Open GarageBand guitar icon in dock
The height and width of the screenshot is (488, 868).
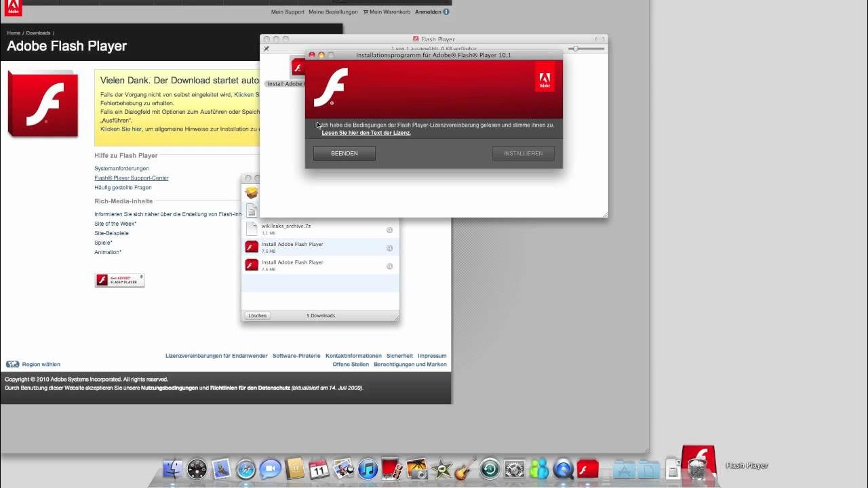465,468
